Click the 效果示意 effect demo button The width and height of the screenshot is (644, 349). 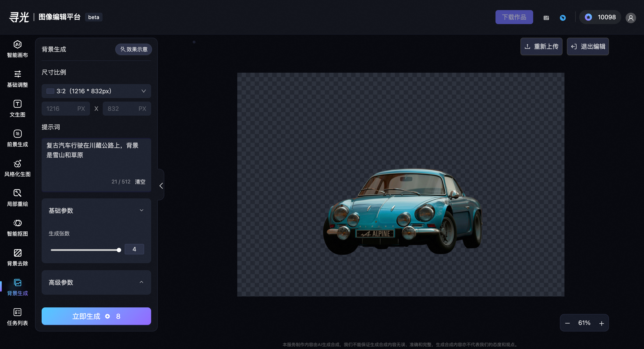coord(133,49)
